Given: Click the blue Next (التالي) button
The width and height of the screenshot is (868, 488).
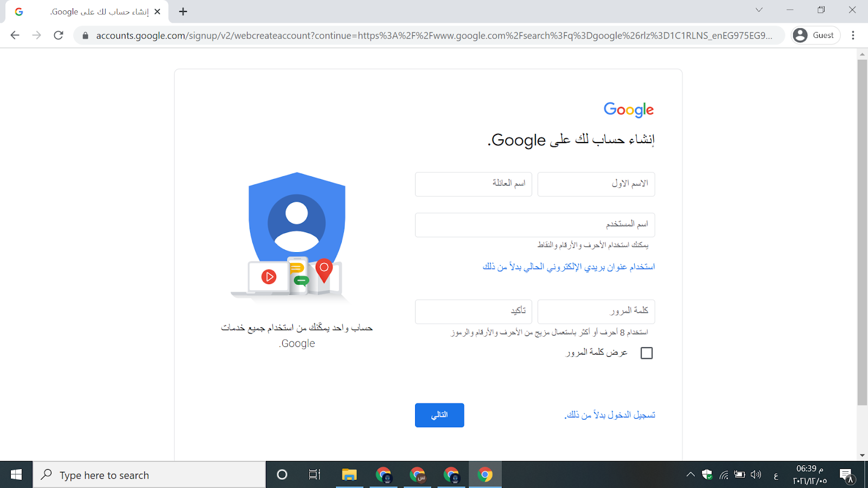Looking at the screenshot, I should tap(439, 415).
